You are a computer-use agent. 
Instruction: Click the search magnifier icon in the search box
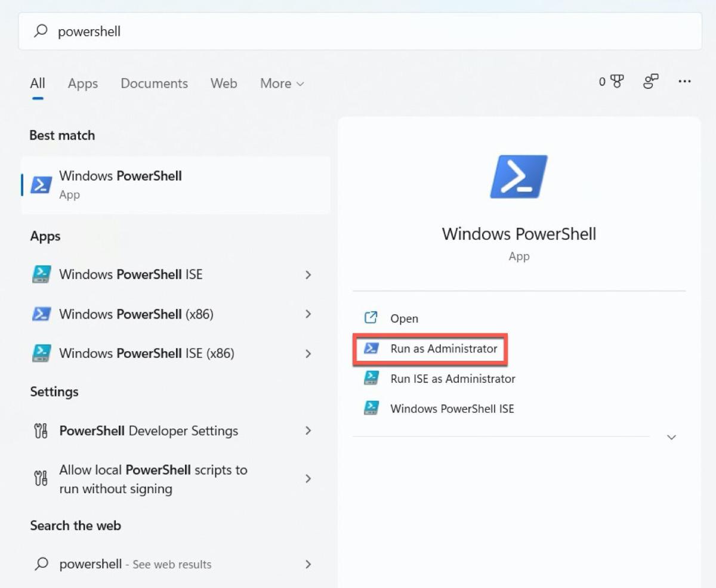click(41, 30)
